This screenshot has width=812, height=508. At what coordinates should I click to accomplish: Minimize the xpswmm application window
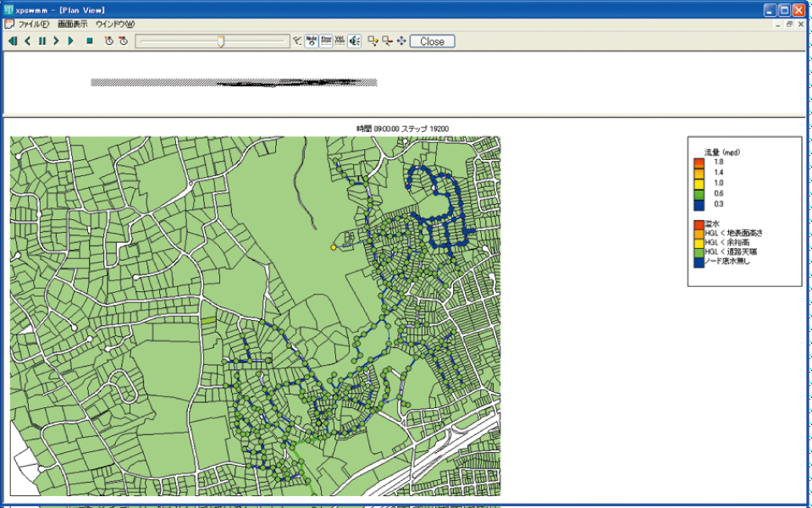[x=770, y=10]
